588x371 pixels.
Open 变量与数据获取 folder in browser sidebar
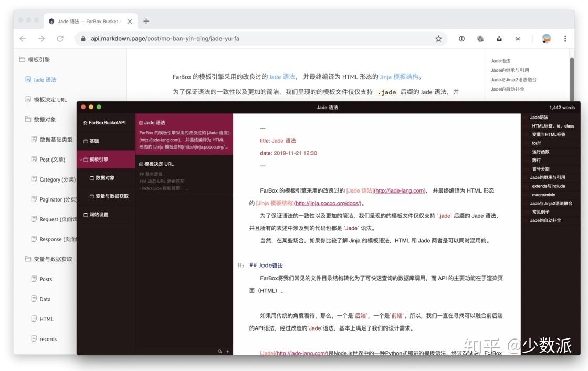click(49, 259)
